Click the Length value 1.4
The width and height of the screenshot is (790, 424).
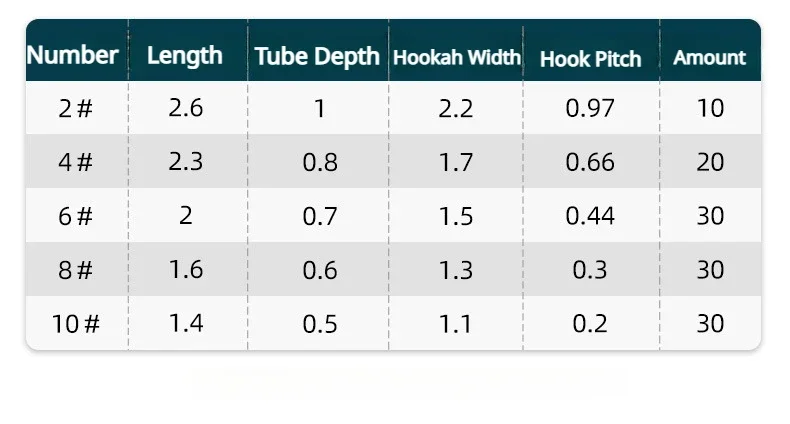point(186,324)
